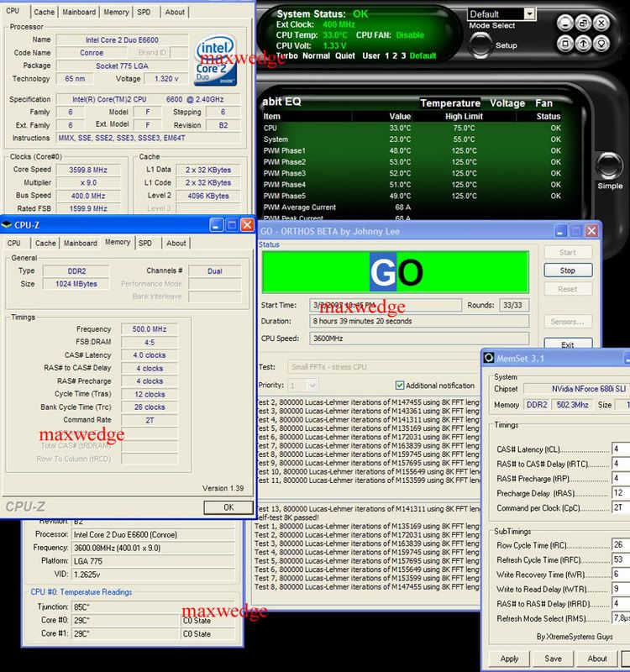Screen dimensions: 630x672
Task: Open the Mainboard tab in front CPU-Z window
Action: pos(80,243)
